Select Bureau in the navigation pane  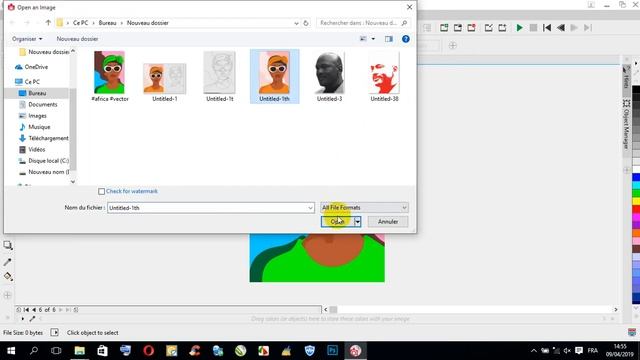coord(37,93)
